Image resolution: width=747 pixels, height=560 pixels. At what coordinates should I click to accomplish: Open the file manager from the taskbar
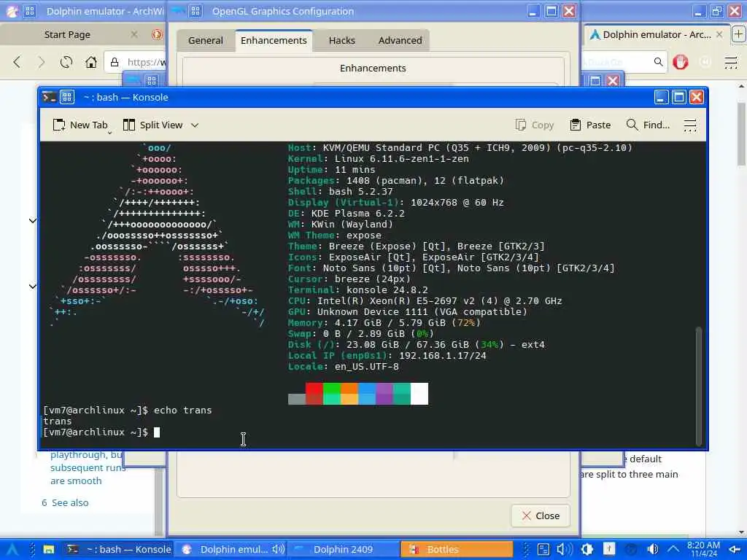tap(49, 550)
